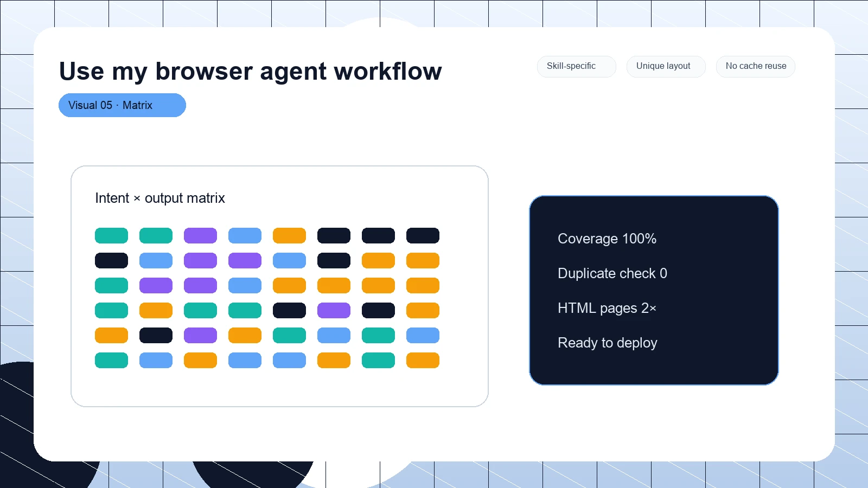This screenshot has height=488, width=868.
Task: Click the orange cell ending the bottom matrix row
Action: 423,361
